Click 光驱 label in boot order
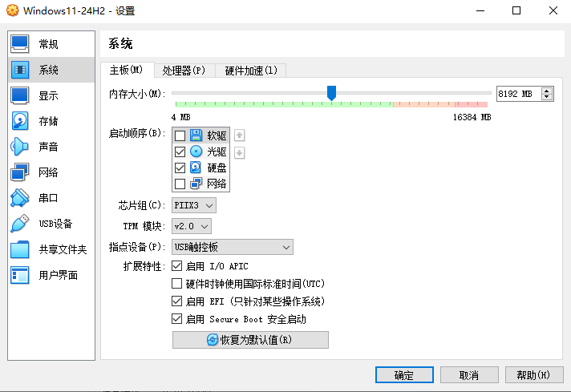This screenshot has width=571, height=392. 217,152
